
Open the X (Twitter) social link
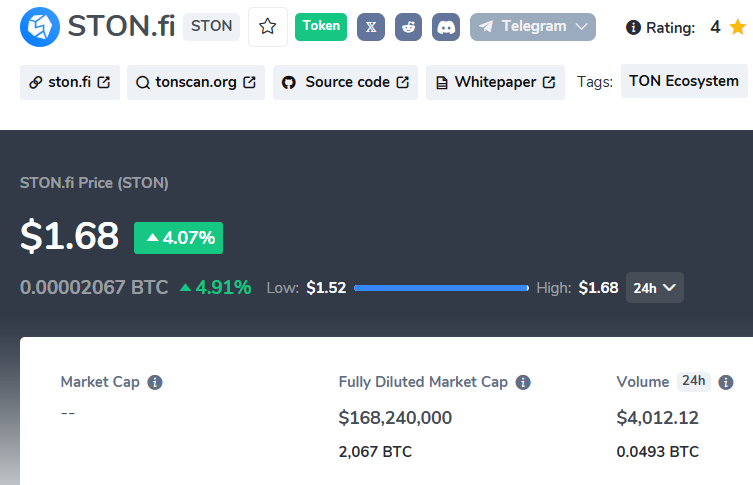click(371, 27)
